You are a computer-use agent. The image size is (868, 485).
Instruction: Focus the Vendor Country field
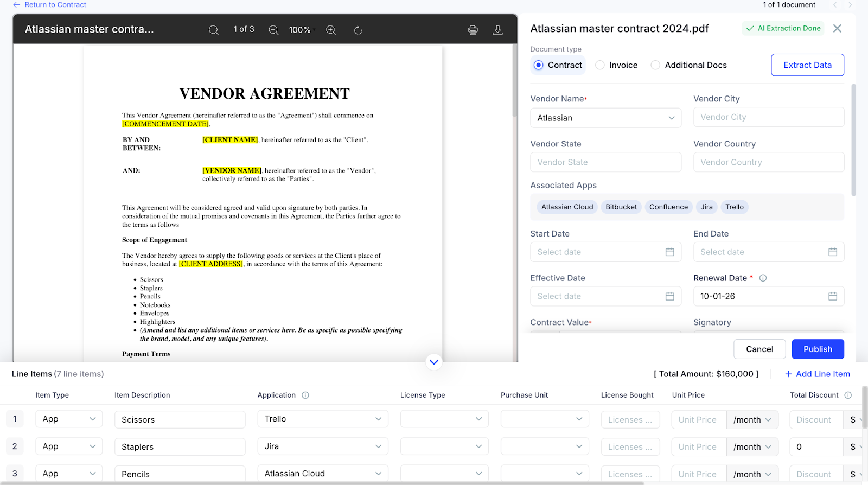(769, 162)
